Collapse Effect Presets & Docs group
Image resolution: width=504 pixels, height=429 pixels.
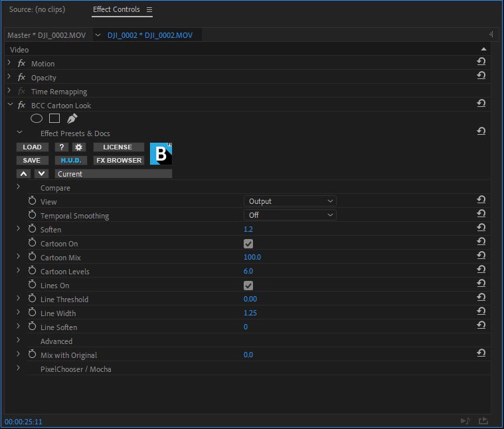[x=20, y=132]
